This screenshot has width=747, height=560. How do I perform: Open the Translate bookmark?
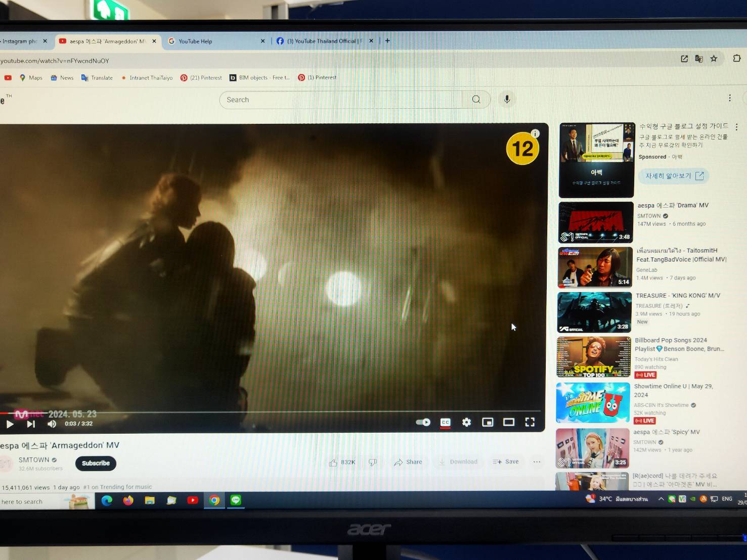[97, 78]
